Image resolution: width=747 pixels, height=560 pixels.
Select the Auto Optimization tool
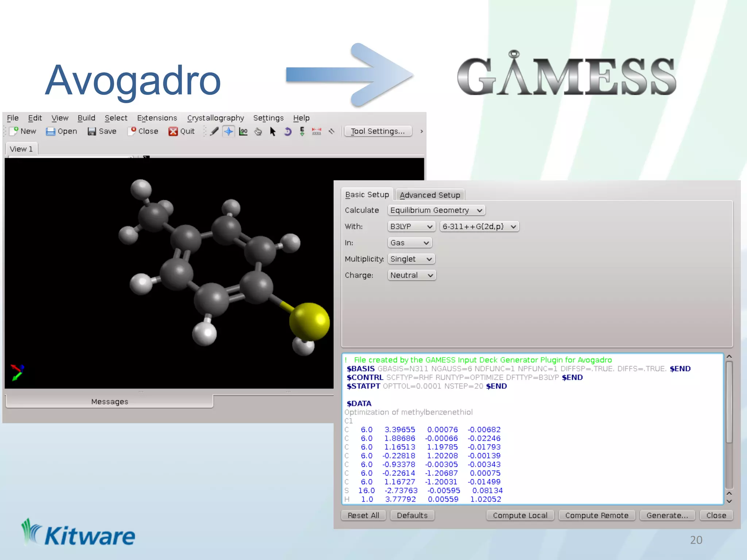point(302,131)
